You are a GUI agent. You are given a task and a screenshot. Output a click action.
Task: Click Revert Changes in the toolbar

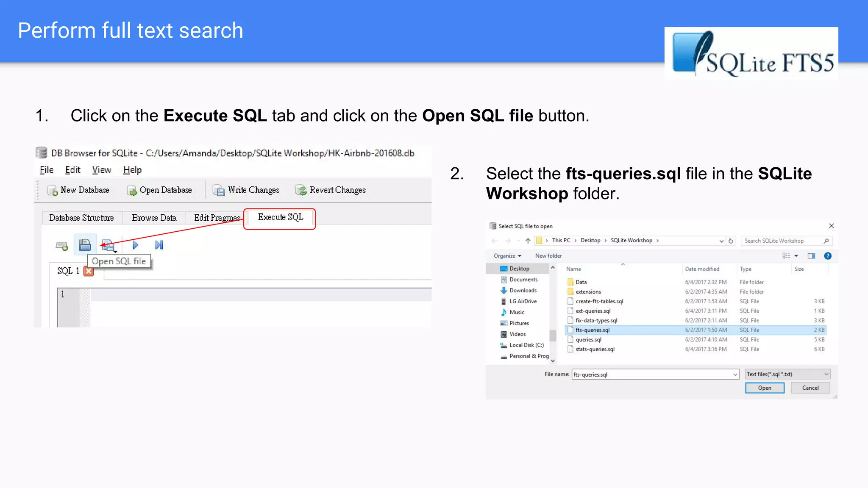(331, 190)
